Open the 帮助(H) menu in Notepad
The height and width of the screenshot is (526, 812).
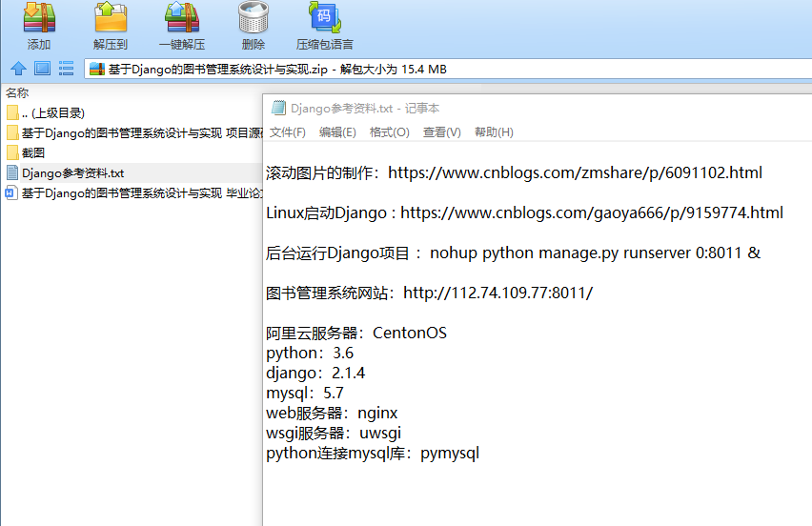[x=494, y=132]
